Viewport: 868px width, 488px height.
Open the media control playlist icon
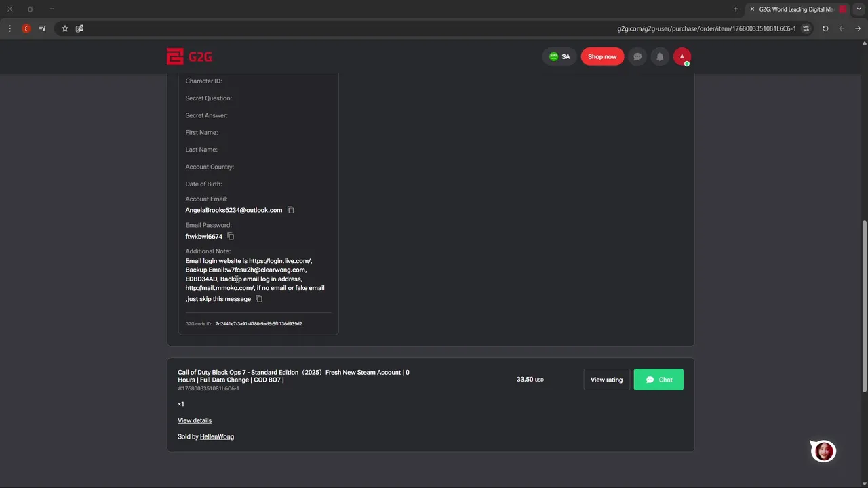click(x=43, y=28)
